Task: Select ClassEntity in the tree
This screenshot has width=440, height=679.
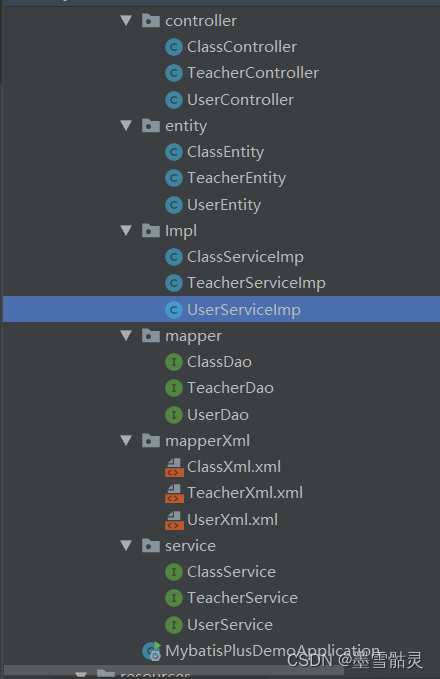Action: click(225, 152)
